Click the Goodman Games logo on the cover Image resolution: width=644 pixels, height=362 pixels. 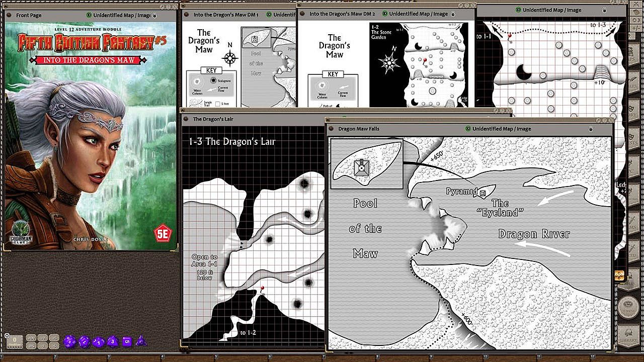(x=21, y=232)
